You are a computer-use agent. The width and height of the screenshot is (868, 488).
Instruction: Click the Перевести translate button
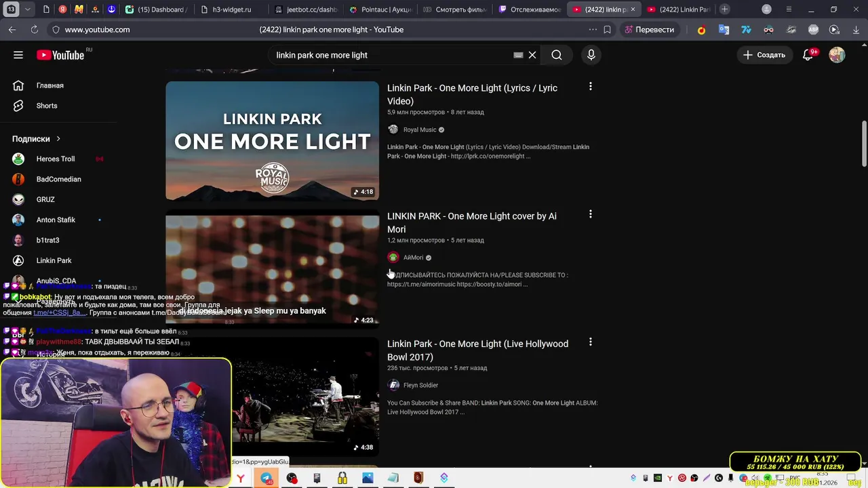pos(649,30)
